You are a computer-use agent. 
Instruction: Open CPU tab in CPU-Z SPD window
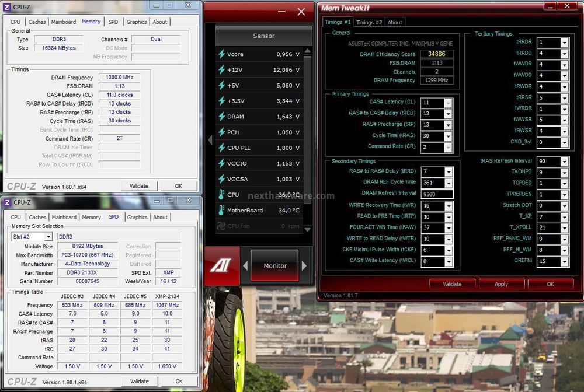click(x=16, y=217)
